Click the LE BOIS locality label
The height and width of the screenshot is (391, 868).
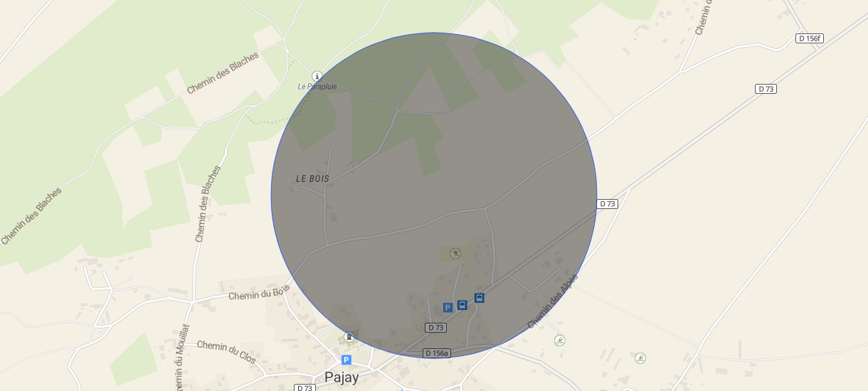312,179
